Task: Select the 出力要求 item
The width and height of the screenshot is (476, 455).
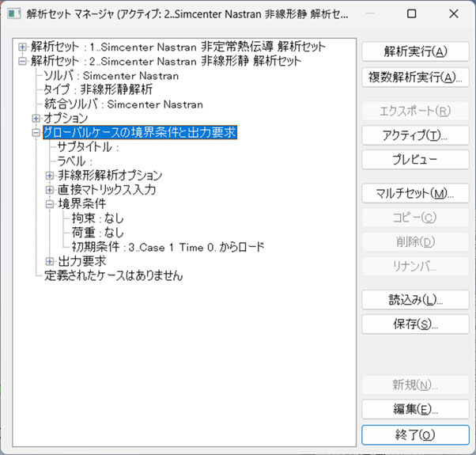Action: click(82, 261)
